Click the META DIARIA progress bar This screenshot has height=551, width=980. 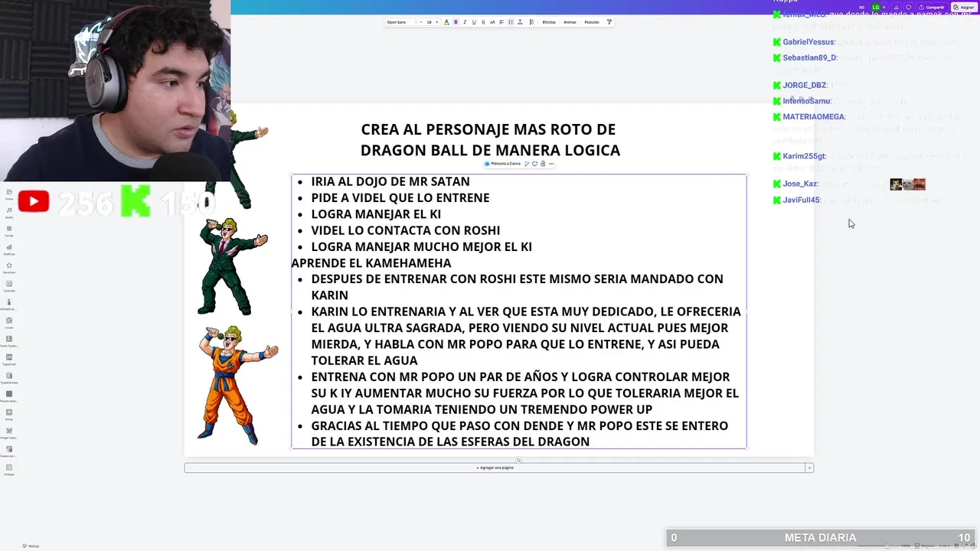[820, 538]
